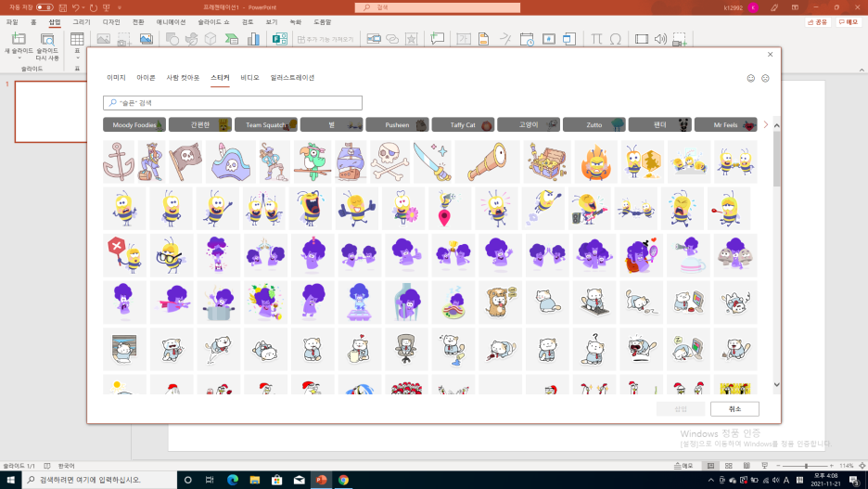Click the happy face feedback icon

pyautogui.click(x=750, y=78)
